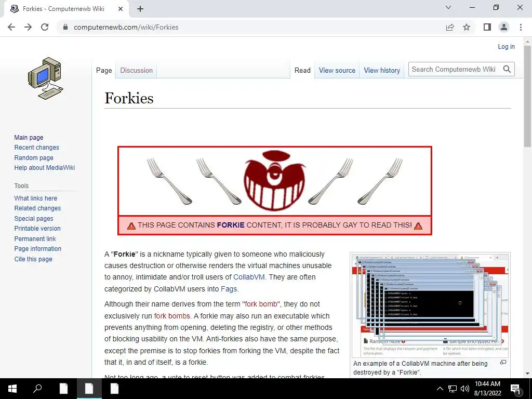
Task: Open the View history tab
Action: pyautogui.click(x=382, y=70)
